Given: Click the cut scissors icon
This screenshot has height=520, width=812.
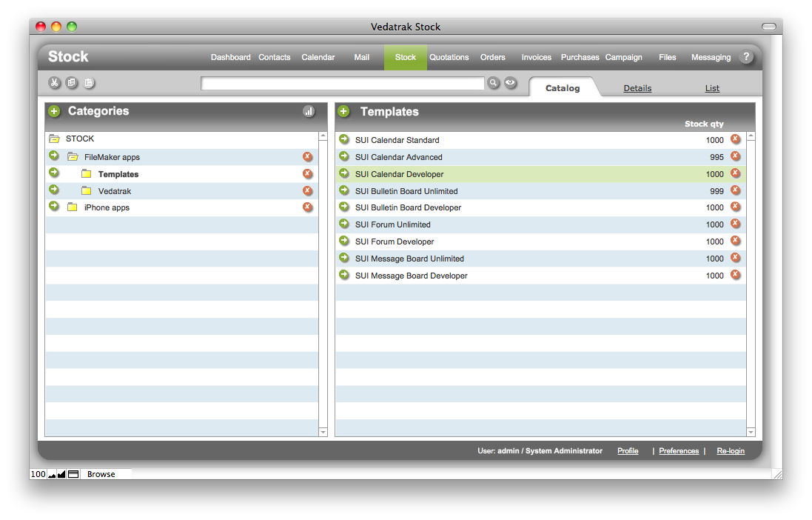Looking at the screenshot, I should pyautogui.click(x=54, y=82).
